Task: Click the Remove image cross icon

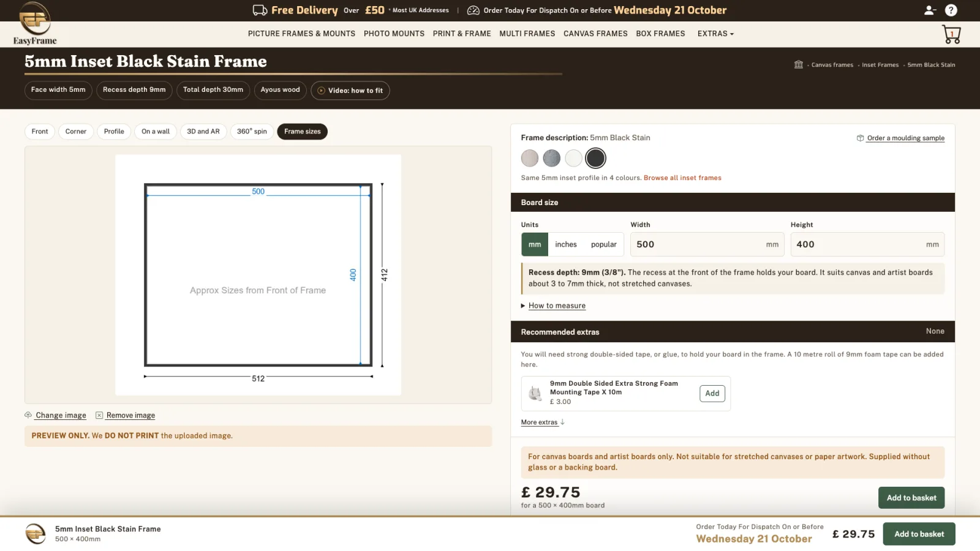Action: point(99,415)
